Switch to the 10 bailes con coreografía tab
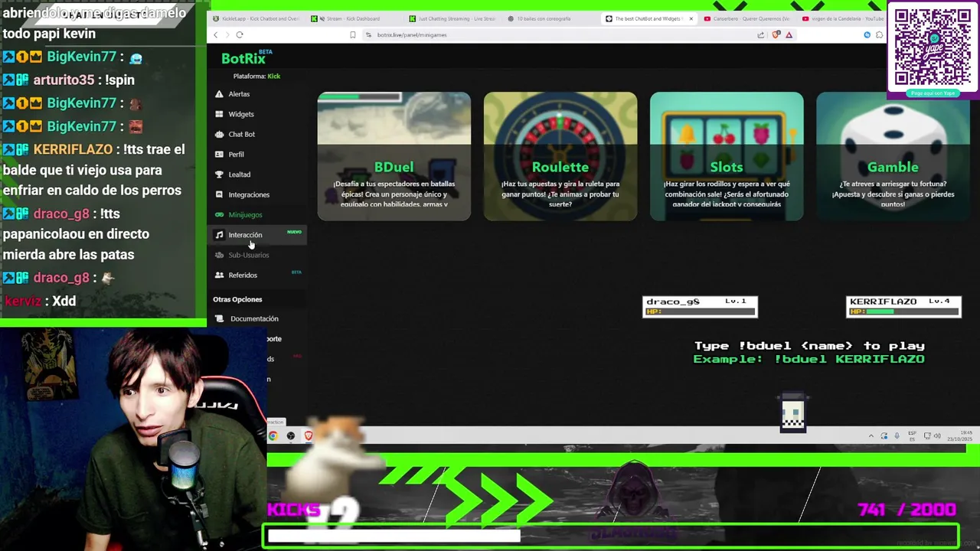The height and width of the screenshot is (551, 980). pyautogui.click(x=550, y=18)
